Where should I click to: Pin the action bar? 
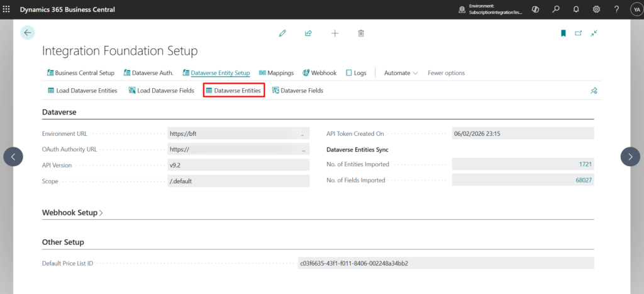593,91
